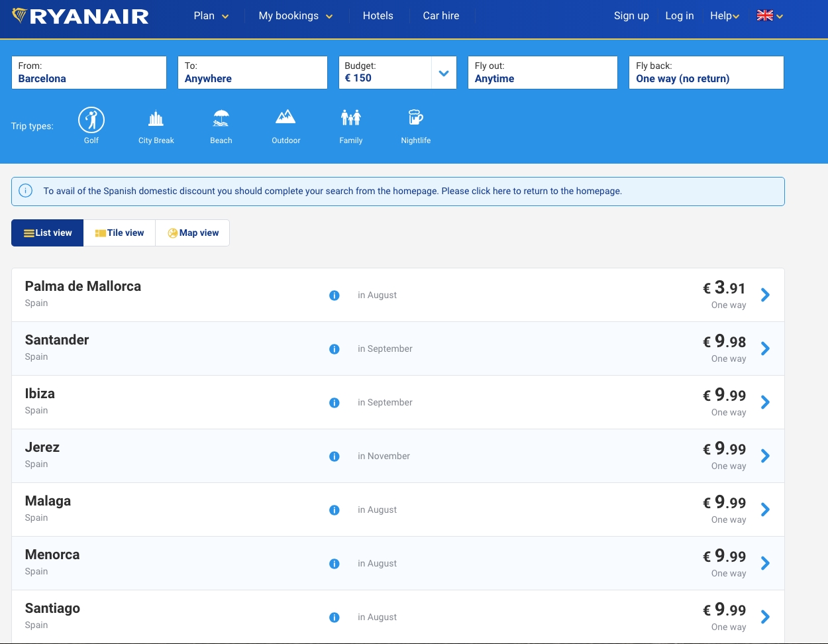
Task: Expand the Budget dropdown arrow
Action: pyautogui.click(x=444, y=73)
